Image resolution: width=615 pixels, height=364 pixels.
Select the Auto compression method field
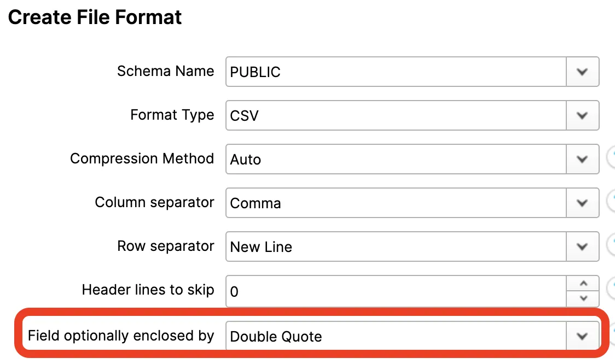[395, 159]
